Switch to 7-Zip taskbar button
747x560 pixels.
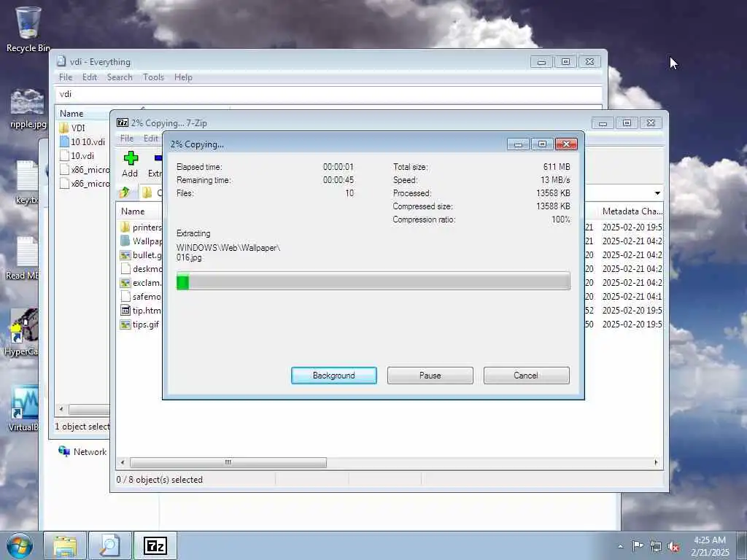[155, 545]
